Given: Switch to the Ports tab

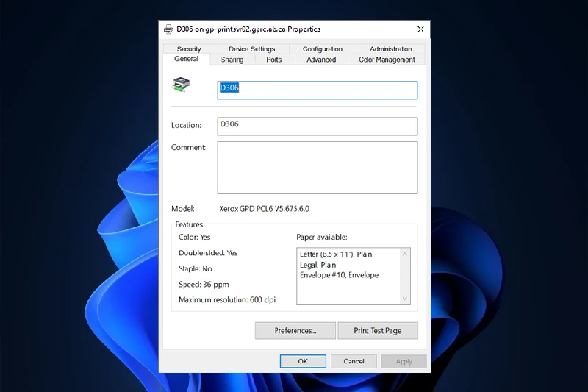Looking at the screenshot, I should point(274,60).
